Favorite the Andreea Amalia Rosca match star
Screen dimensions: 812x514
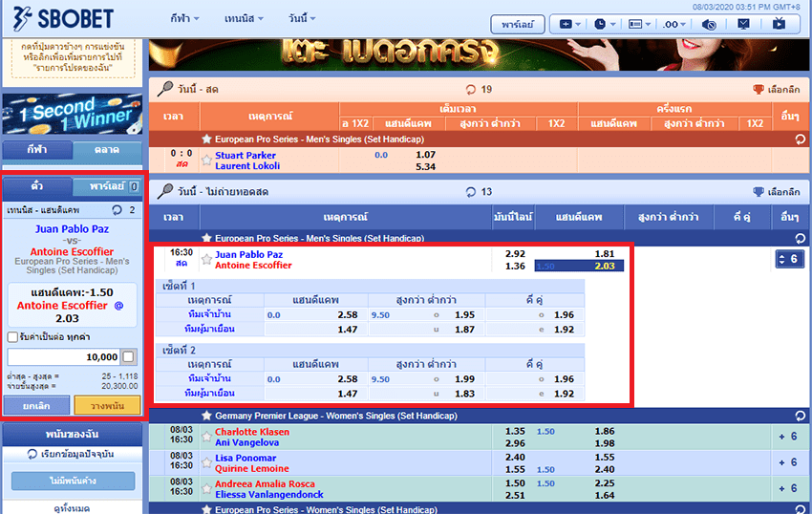pos(206,488)
